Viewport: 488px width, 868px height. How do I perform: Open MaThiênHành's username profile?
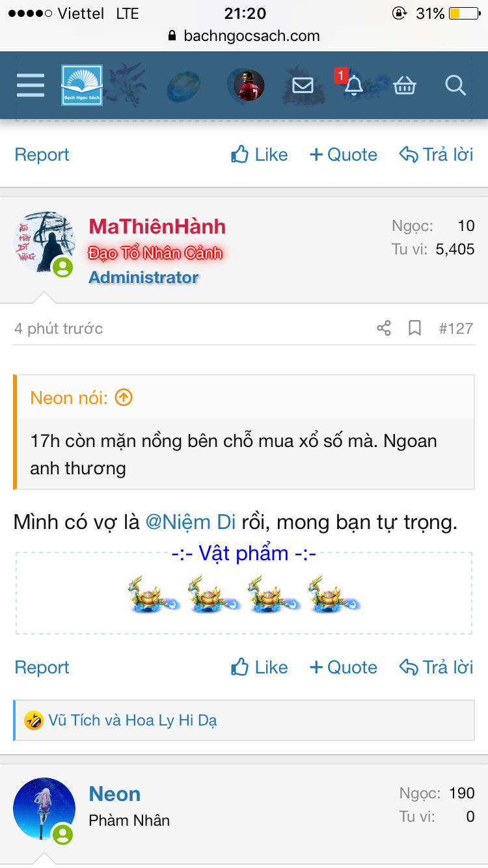(x=157, y=226)
